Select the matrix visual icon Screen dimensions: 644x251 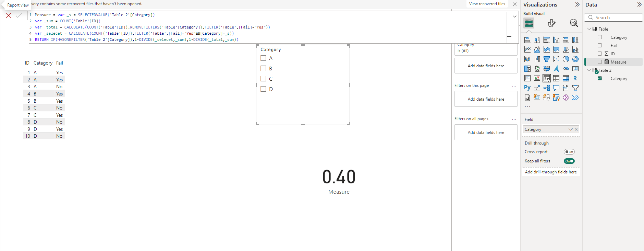click(x=566, y=78)
